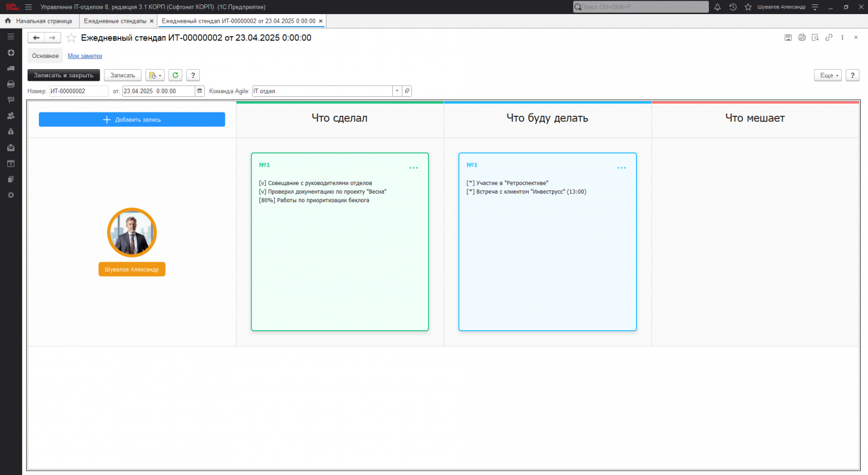This screenshot has width=868, height=475.
Task: Open the printer section in left sidebar
Action: (x=11, y=84)
